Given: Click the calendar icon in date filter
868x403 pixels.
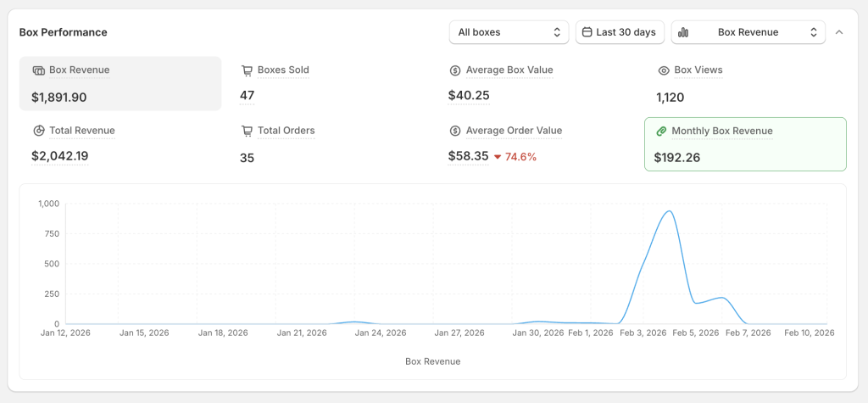Looking at the screenshot, I should point(587,32).
